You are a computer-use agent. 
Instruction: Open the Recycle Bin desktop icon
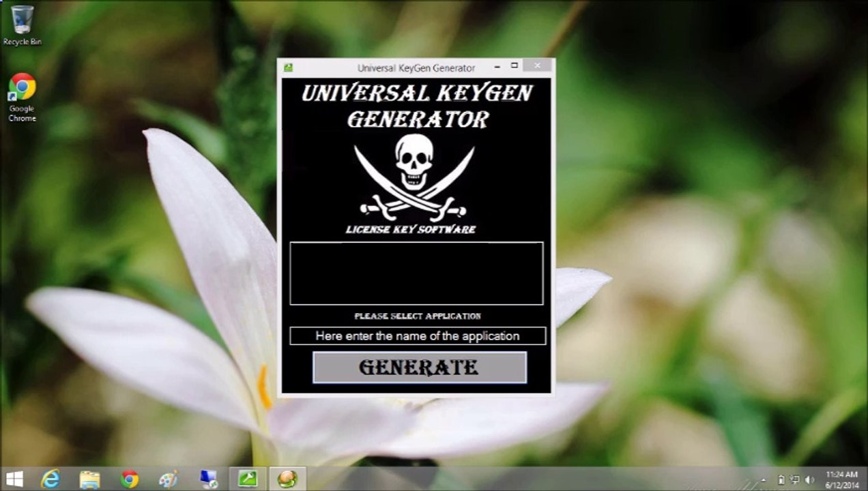(x=22, y=26)
